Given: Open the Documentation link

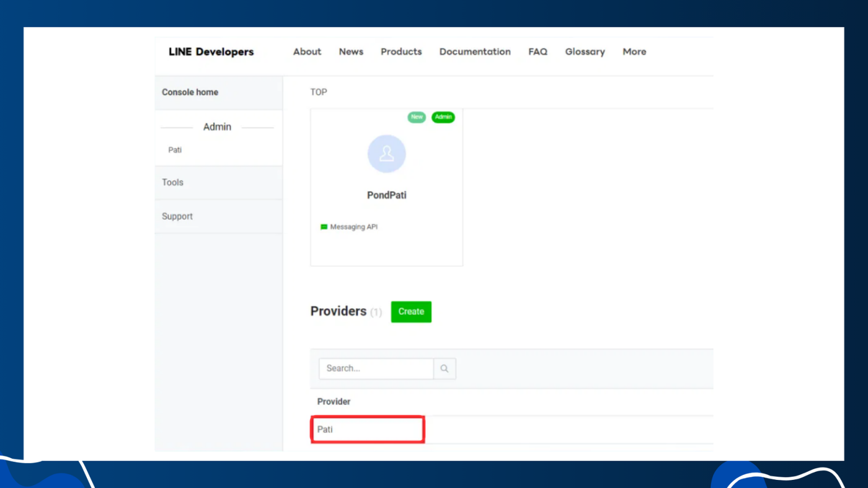Looking at the screenshot, I should tap(475, 52).
